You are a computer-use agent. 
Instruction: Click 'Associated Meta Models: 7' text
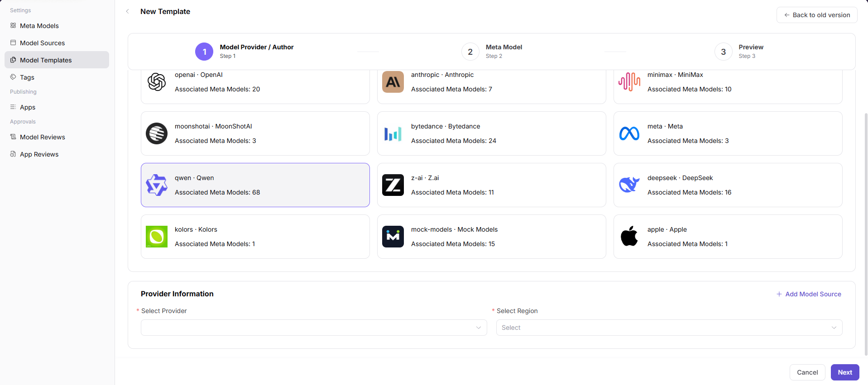tap(452, 89)
